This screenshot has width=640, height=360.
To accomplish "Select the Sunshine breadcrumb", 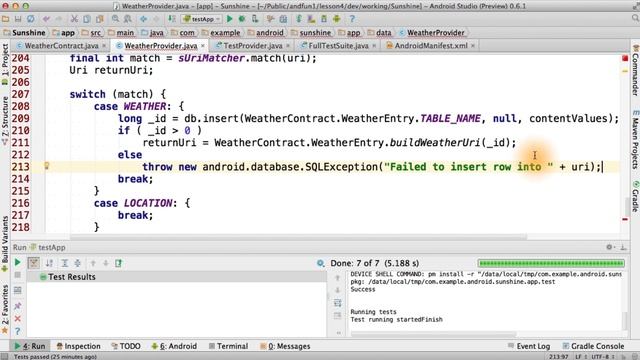I will pyautogui.click(x=24, y=33).
